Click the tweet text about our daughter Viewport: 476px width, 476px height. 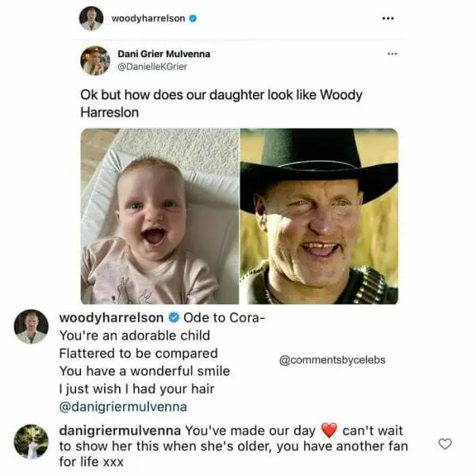221,103
